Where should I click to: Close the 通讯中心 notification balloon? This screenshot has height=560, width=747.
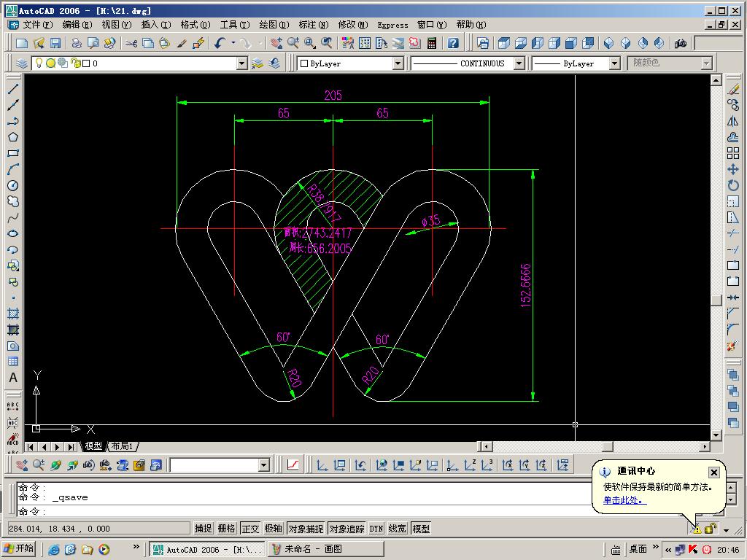coord(713,472)
